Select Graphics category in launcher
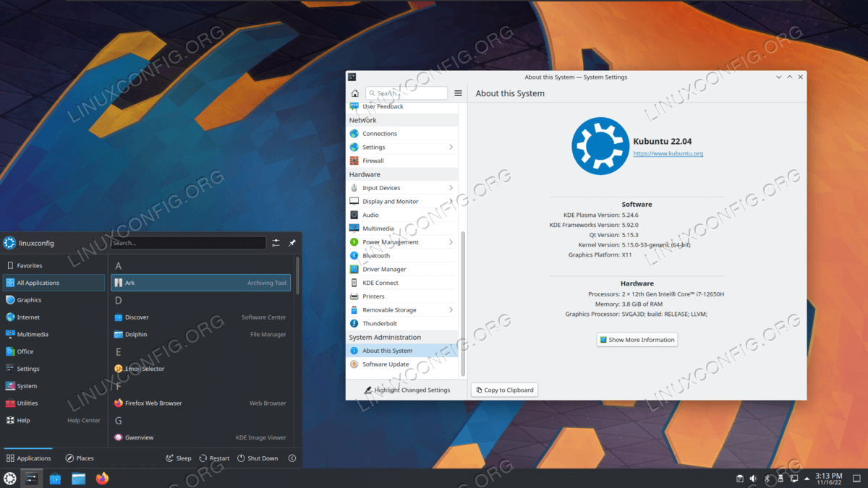The height and width of the screenshot is (488, 868). 54,300
